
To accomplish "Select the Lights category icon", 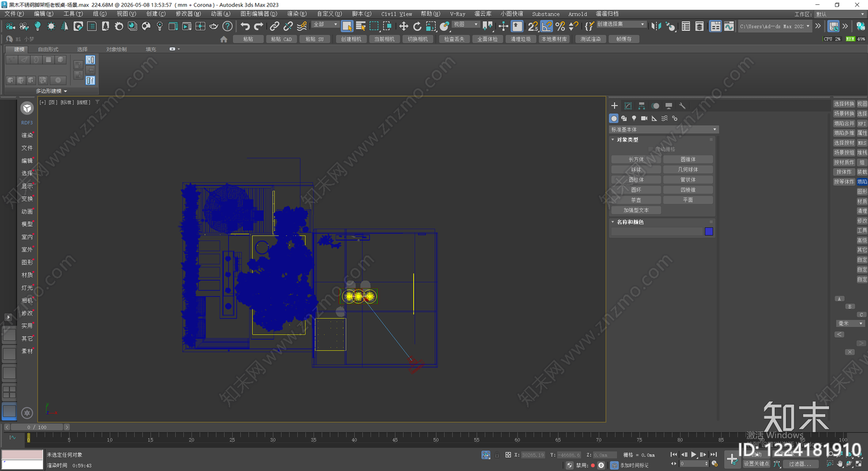I will 634,118.
